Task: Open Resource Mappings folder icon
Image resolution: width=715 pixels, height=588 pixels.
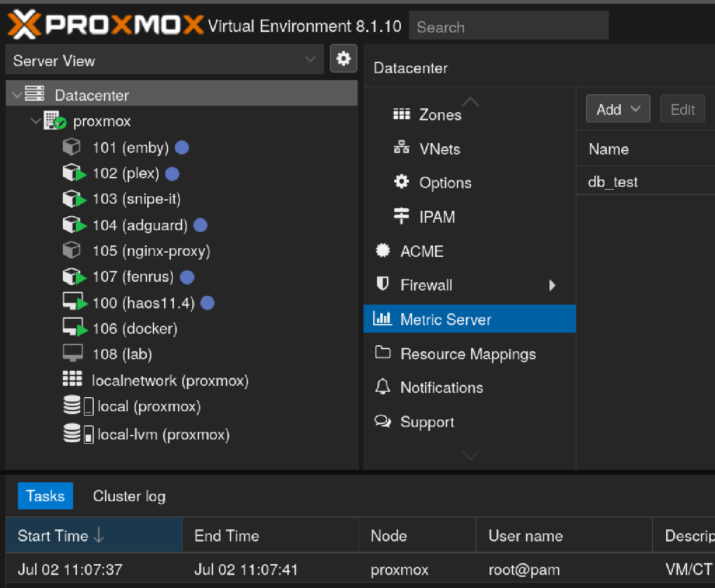Action: [382, 353]
